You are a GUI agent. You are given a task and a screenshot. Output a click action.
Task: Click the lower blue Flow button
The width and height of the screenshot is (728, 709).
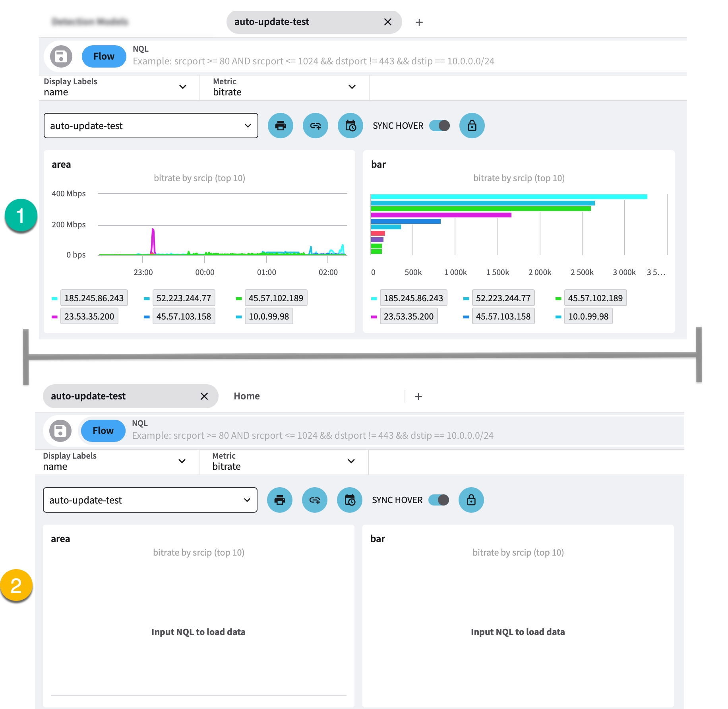pos(103,431)
